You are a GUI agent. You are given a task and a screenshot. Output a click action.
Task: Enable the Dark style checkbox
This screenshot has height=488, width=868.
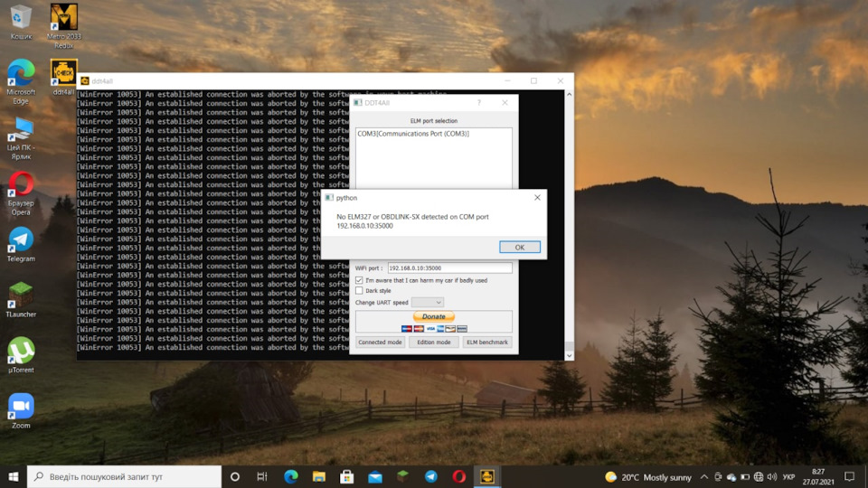(x=359, y=291)
